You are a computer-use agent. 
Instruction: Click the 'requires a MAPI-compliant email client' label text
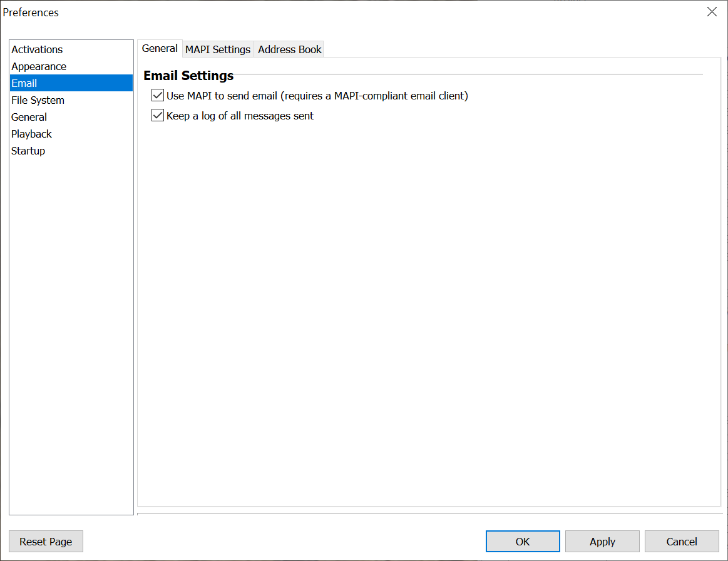click(x=374, y=96)
